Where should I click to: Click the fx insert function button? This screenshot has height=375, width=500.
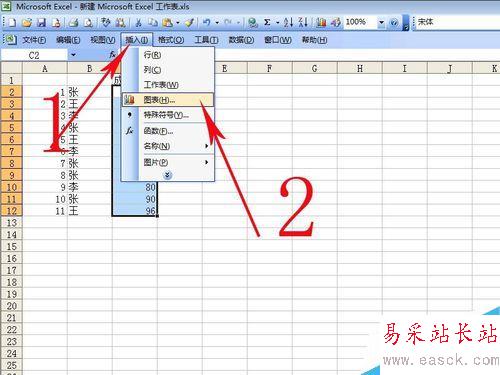pyautogui.click(x=112, y=54)
